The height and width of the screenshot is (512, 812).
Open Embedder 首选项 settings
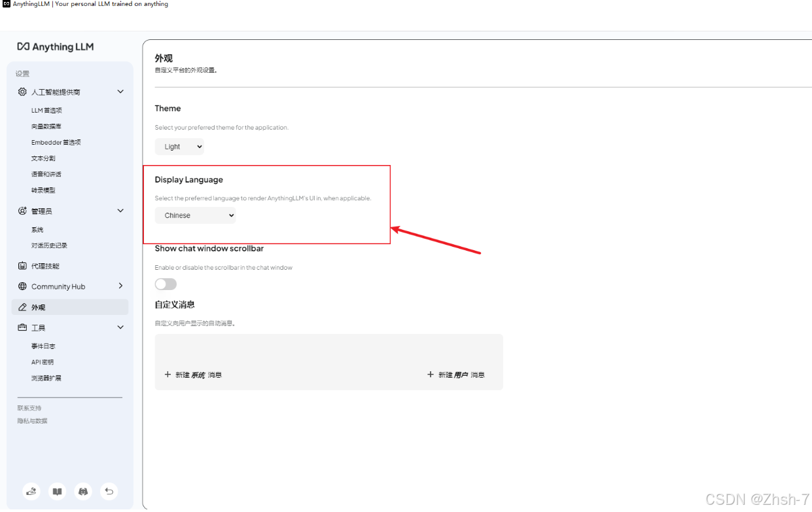[56, 142]
